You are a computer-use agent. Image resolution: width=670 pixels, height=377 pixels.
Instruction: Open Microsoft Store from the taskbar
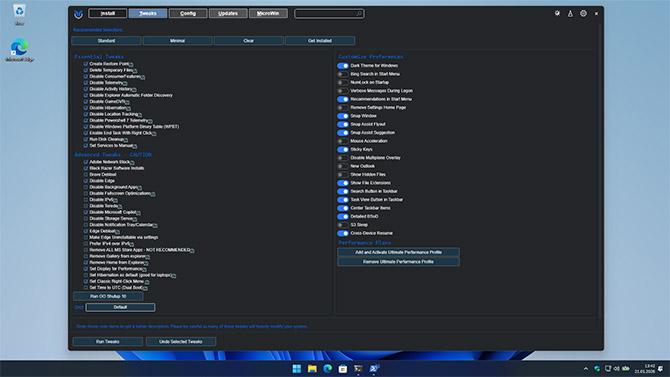[343, 368]
